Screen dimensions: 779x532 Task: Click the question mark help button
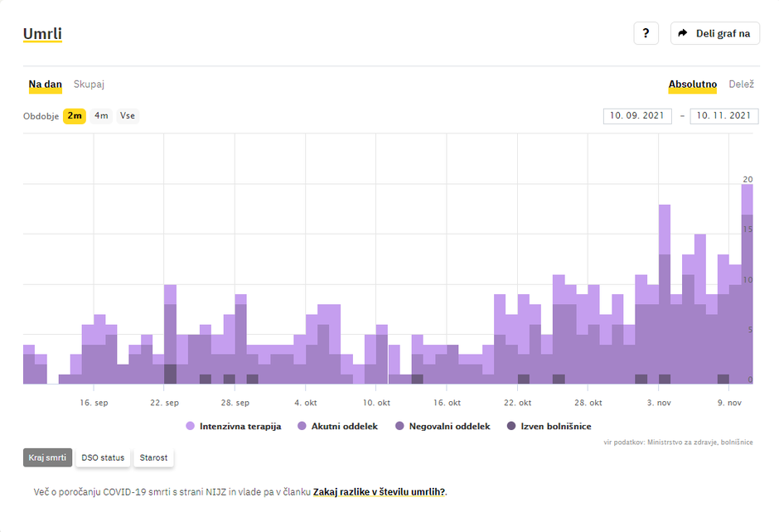coord(646,33)
